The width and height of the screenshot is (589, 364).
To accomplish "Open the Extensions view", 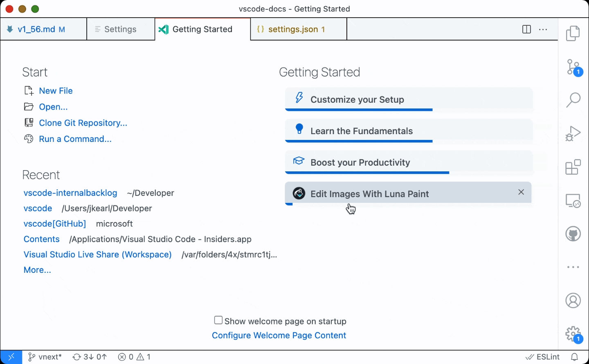I will (x=573, y=167).
